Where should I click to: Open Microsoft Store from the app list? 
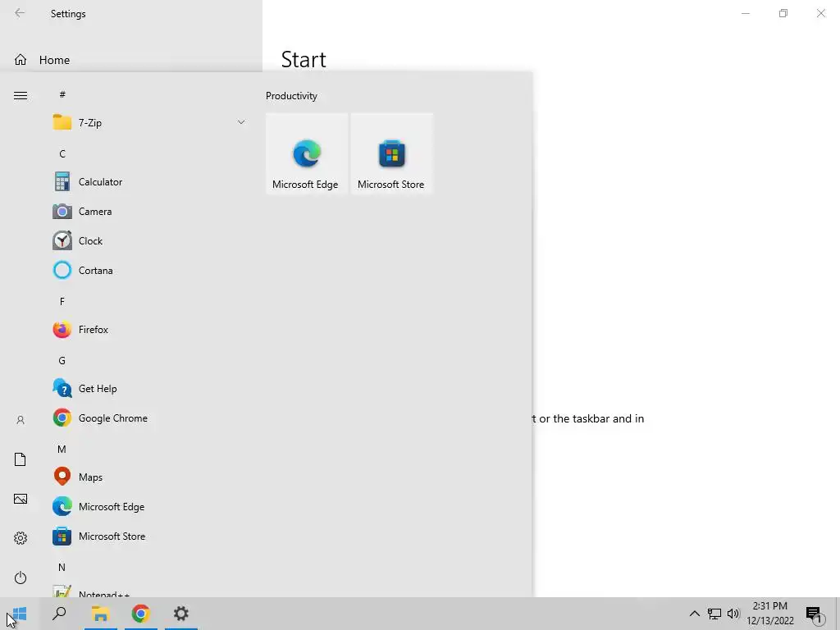(x=150, y=536)
